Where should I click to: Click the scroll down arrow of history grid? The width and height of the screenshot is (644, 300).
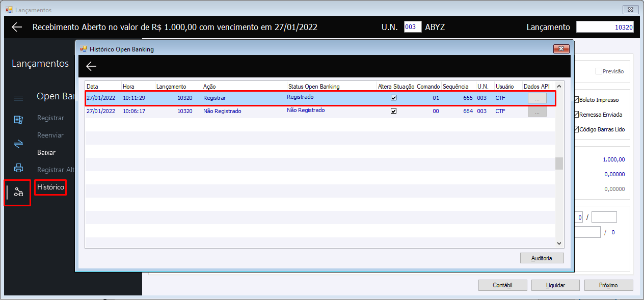coord(559,243)
